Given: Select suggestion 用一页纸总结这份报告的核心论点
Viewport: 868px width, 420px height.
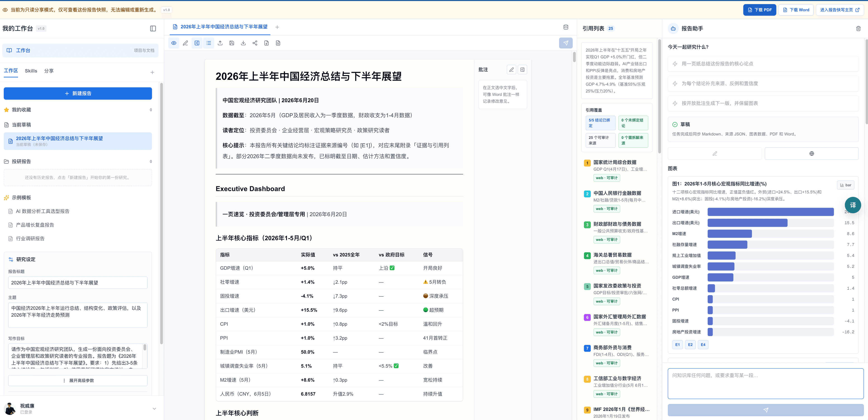Looking at the screenshot, I should pos(763,64).
